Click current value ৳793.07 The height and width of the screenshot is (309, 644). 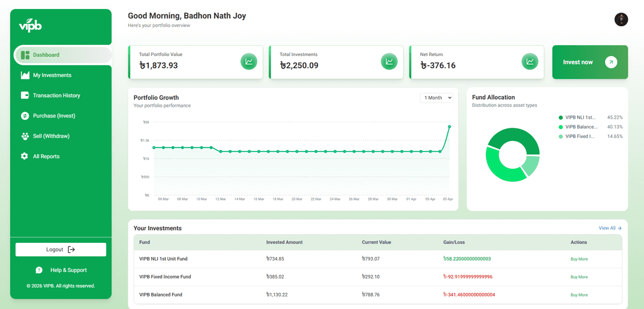pos(371,259)
